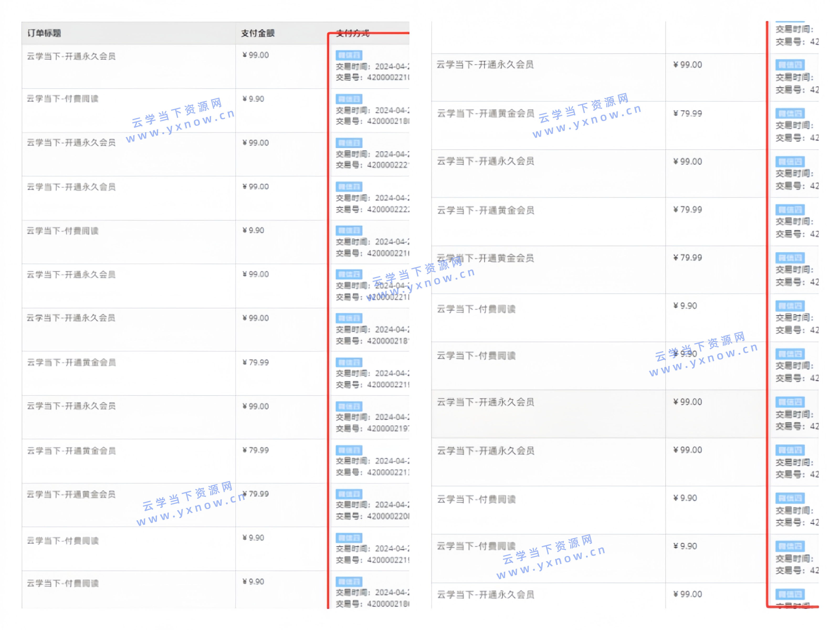Click the WeChat Pay badge for first 付费阅读 order

click(349, 99)
